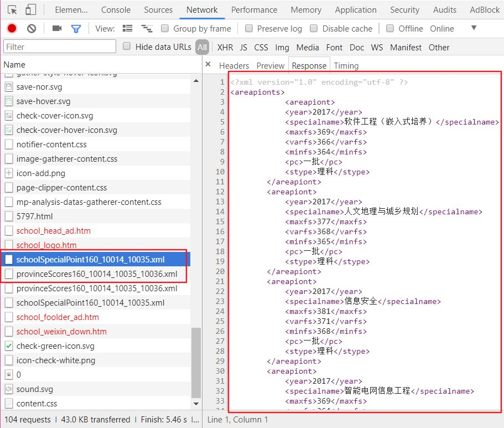Select the failed school_head_ad.htm request
The height and width of the screenshot is (428, 504).
pos(96,231)
